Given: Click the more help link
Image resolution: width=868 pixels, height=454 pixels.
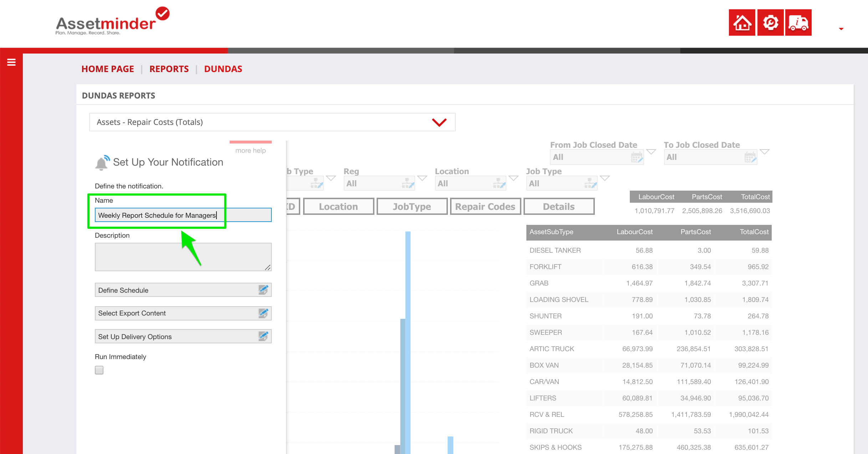Looking at the screenshot, I should (250, 150).
